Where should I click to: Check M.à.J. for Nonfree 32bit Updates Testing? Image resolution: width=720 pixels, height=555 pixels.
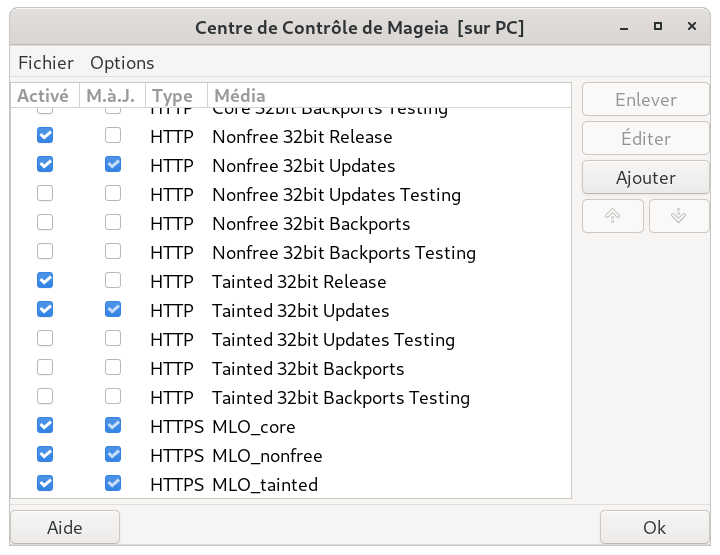(113, 193)
